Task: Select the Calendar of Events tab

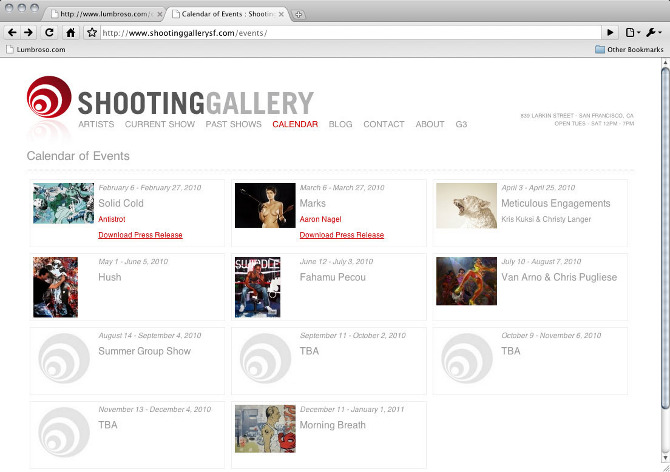Action: click(x=226, y=14)
